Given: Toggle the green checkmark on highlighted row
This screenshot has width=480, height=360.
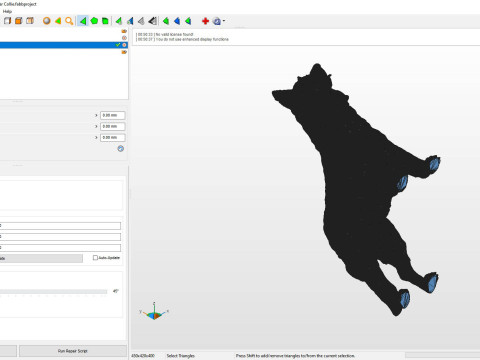Looking at the screenshot, I should [x=118, y=45].
